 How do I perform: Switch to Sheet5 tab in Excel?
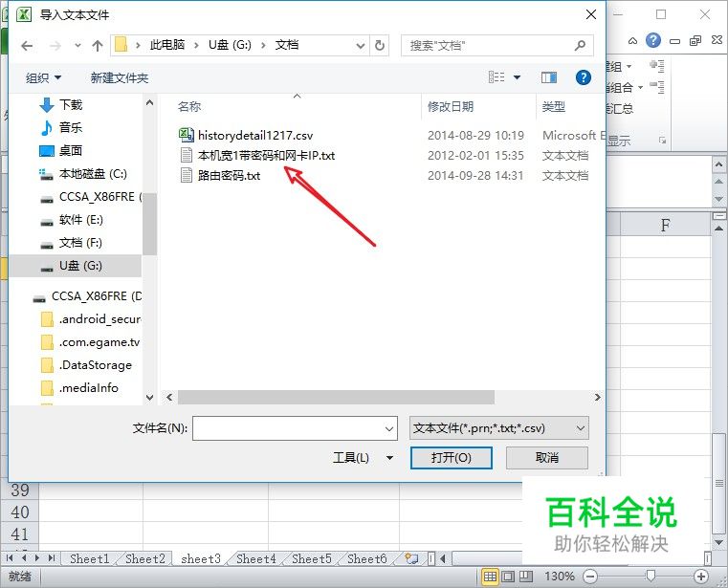click(x=312, y=558)
